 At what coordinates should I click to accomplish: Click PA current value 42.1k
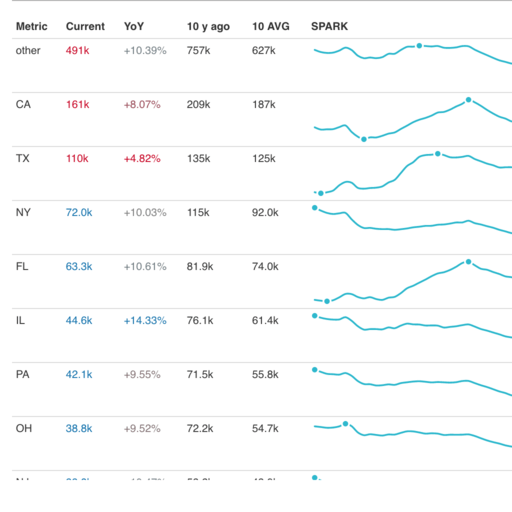click(x=79, y=374)
